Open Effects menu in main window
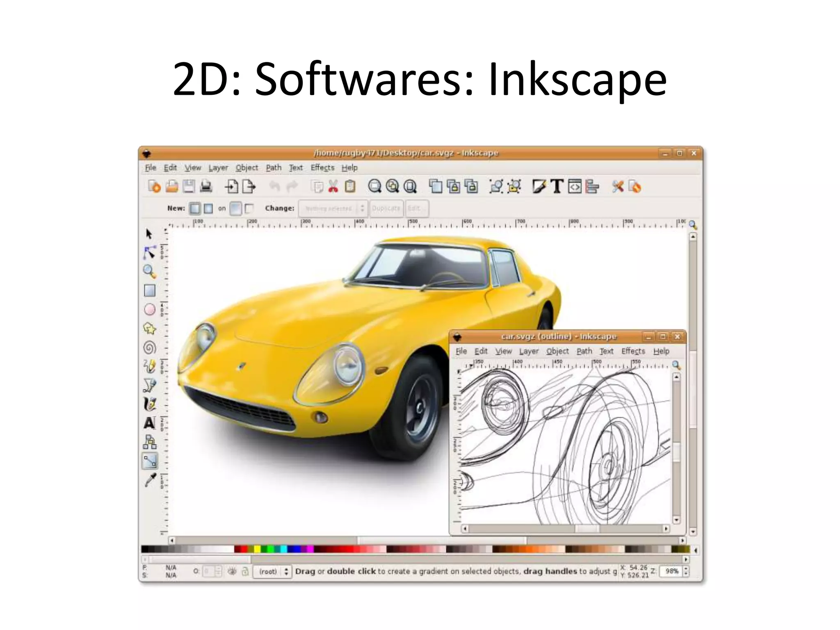This screenshot has width=840, height=630. click(322, 167)
